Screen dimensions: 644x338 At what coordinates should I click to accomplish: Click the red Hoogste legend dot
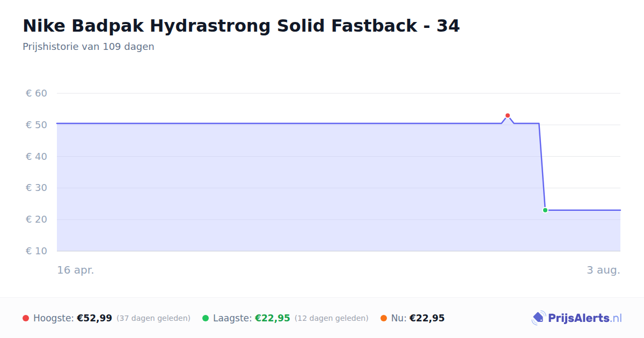[26, 318]
